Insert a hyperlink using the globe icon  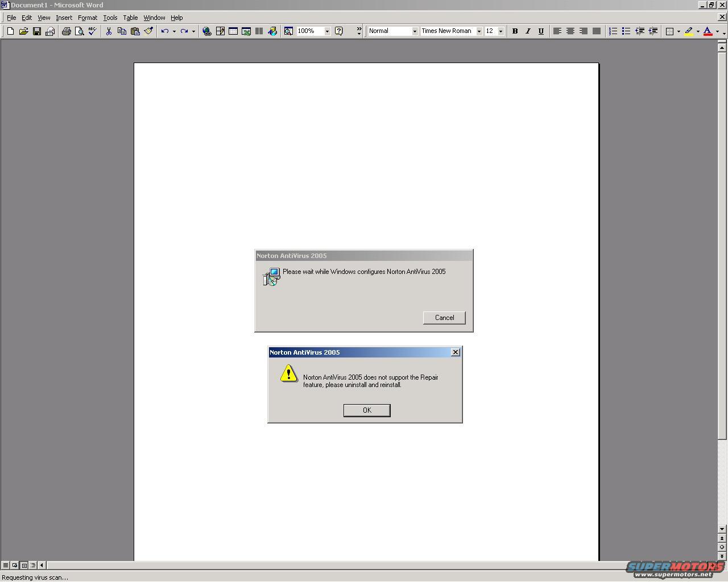207,31
